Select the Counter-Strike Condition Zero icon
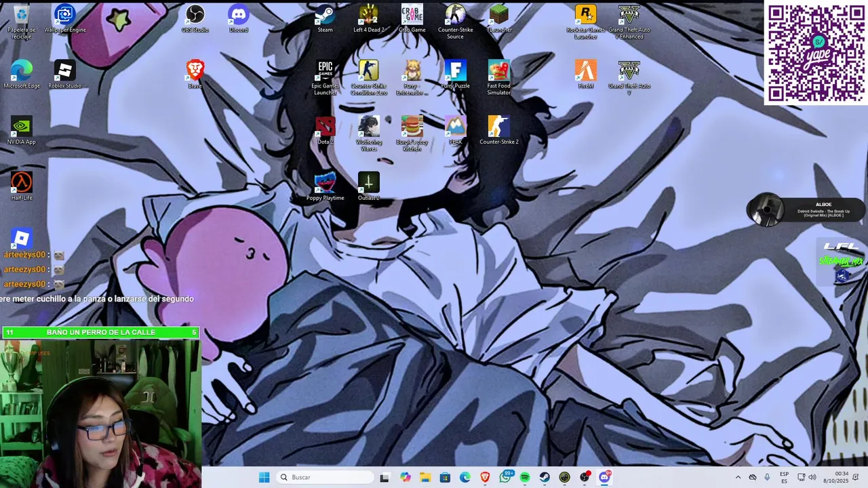This screenshot has height=488, width=868. (369, 78)
